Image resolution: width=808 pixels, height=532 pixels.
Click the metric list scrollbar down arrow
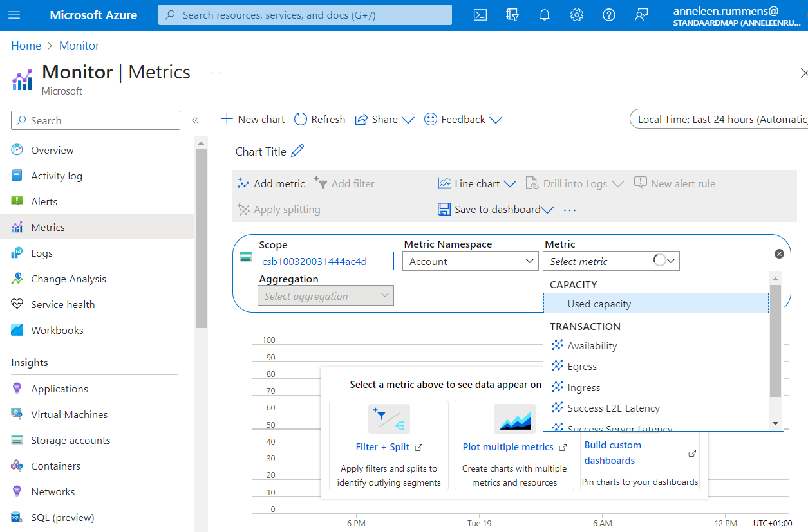pos(776,424)
